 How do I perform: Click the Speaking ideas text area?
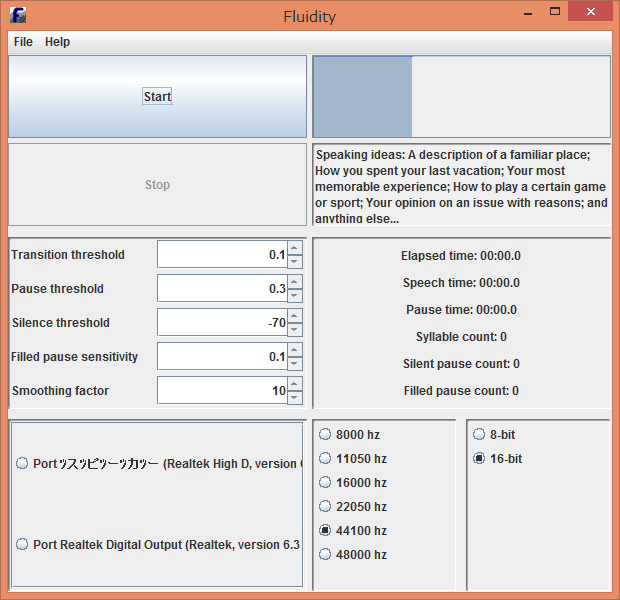(x=461, y=185)
